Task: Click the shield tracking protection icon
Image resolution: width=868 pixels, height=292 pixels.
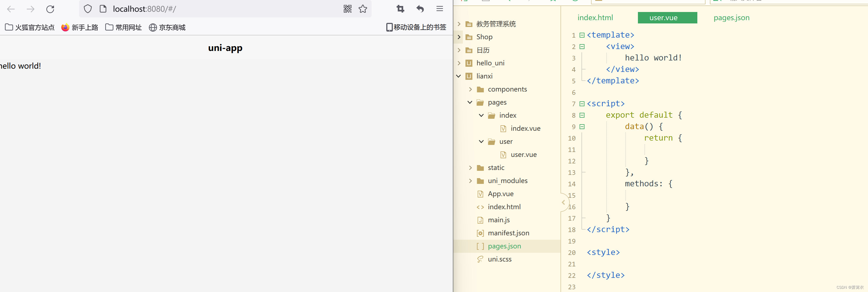Action: pos(88,9)
